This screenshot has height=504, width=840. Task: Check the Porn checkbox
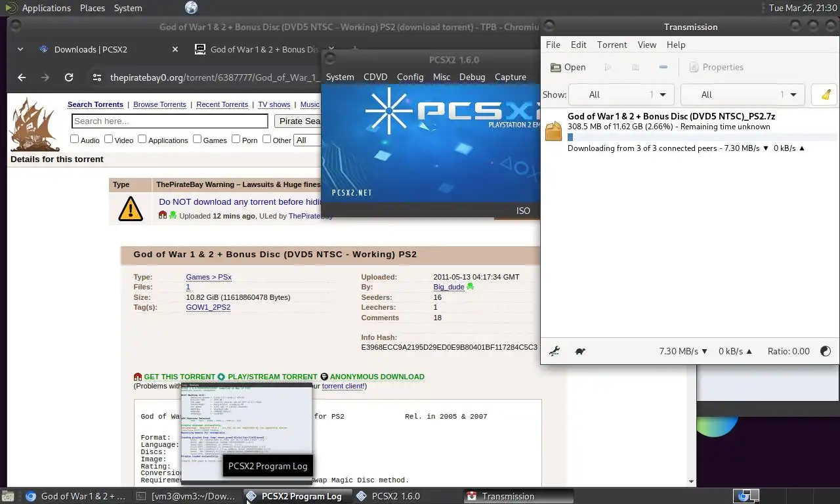point(236,139)
